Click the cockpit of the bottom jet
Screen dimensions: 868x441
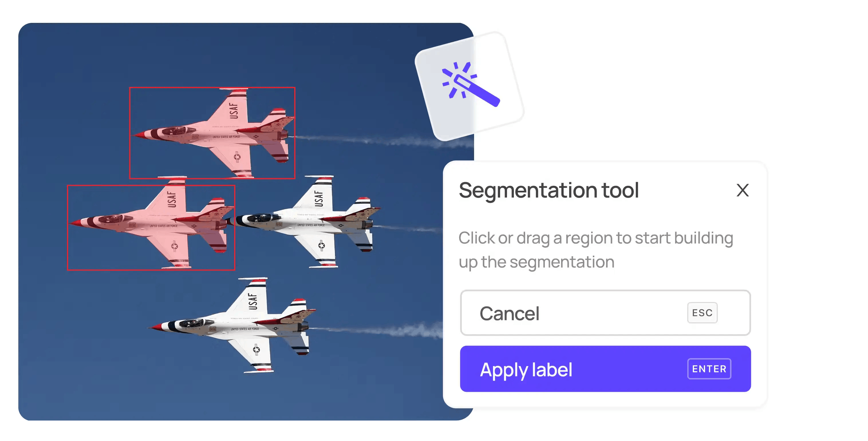click(x=192, y=323)
